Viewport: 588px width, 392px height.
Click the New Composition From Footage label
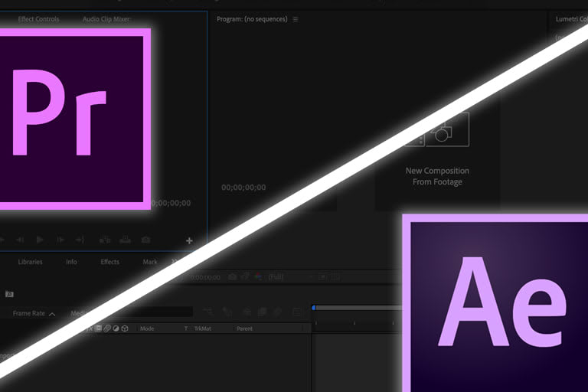pyautogui.click(x=437, y=176)
